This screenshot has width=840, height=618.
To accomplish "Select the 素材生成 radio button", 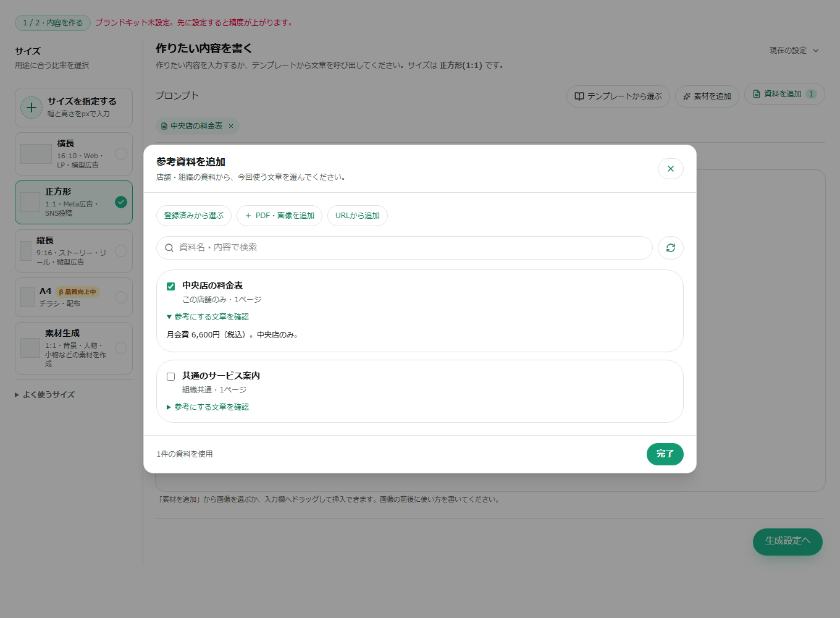I will 121,348.
